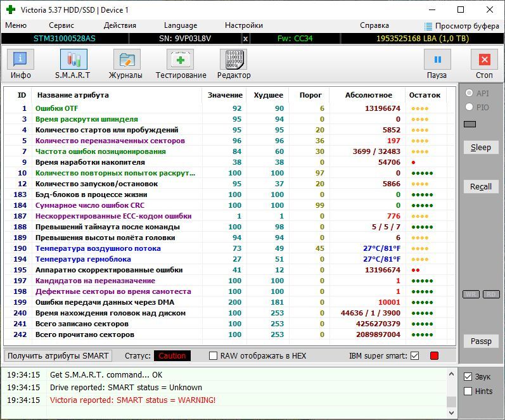Open the Сервис menu
Screen dimensions: 505x420
coord(61,25)
